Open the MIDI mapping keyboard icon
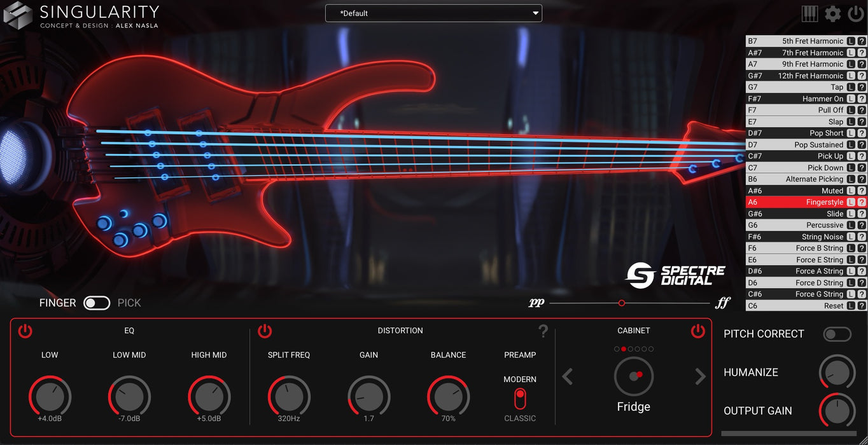 (x=809, y=13)
